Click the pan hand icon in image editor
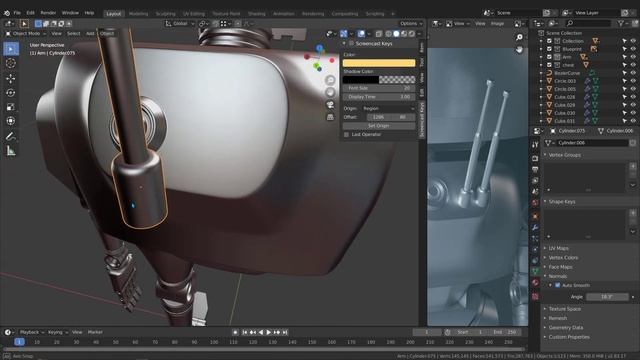Viewport: 640px width, 360px height. pyautogui.click(x=519, y=49)
